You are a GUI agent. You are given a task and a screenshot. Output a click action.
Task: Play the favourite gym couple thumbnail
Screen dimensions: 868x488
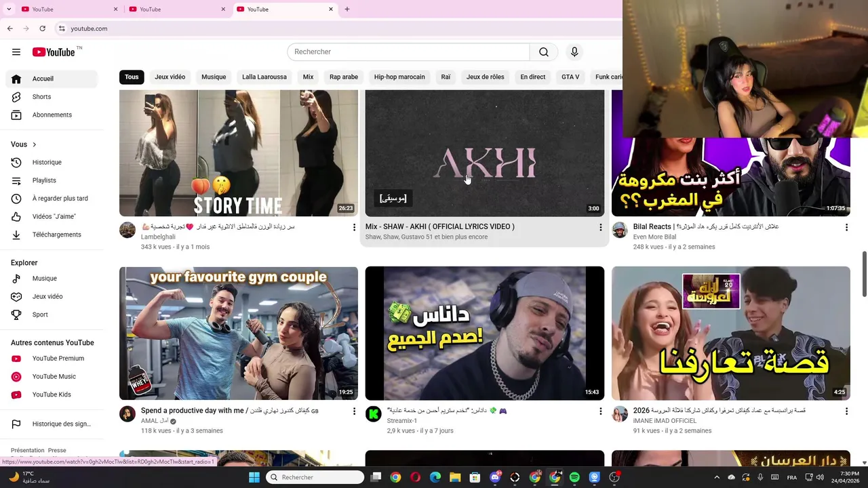[x=239, y=333]
